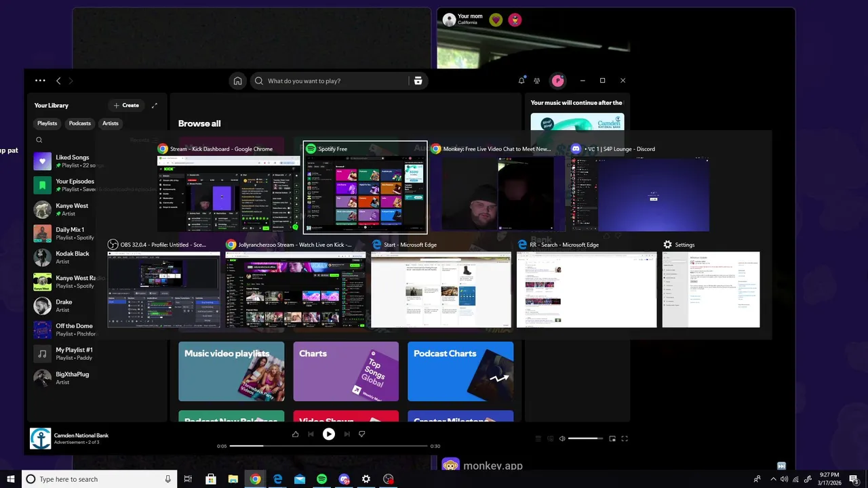868x488 pixels.
Task: Click the thumbs down on the advertisement
Action: coord(361,434)
